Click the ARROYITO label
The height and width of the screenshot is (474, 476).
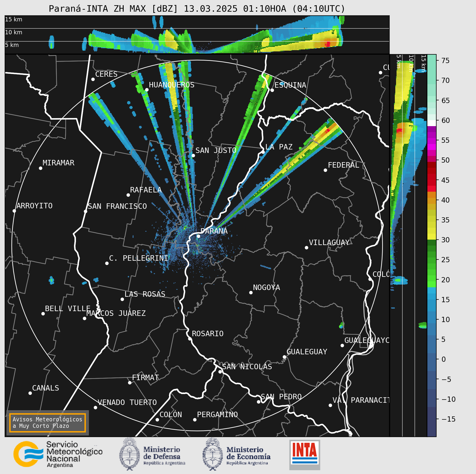point(35,206)
